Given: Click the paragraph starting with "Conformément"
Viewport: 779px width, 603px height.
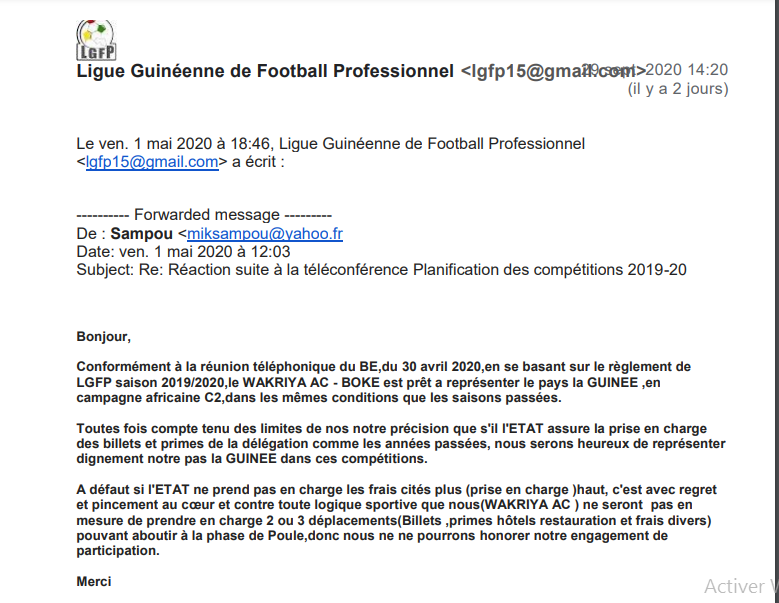Looking at the screenshot, I should tap(383, 382).
